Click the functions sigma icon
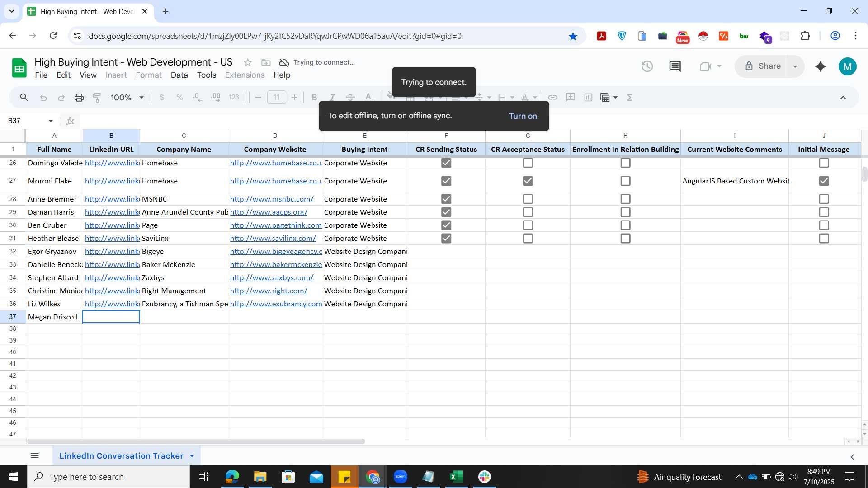The width and height of the screenshot is (868, 488). tap(629, 97)
